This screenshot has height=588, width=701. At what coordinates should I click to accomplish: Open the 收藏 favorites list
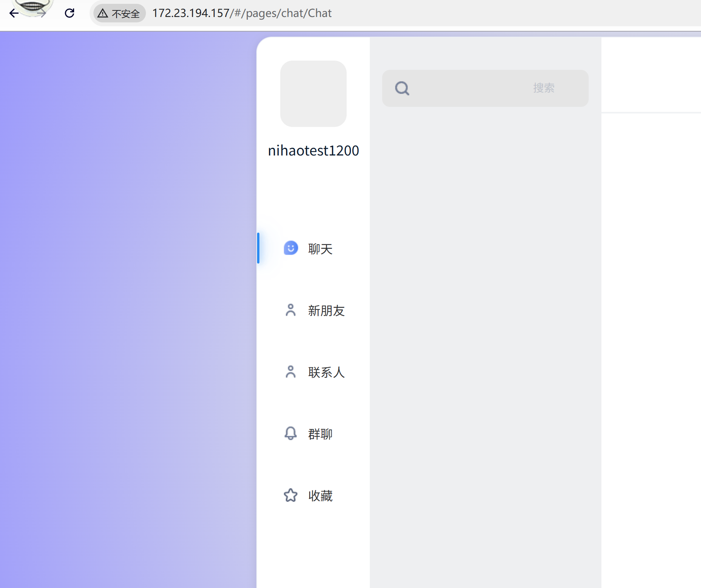point(320,495)
